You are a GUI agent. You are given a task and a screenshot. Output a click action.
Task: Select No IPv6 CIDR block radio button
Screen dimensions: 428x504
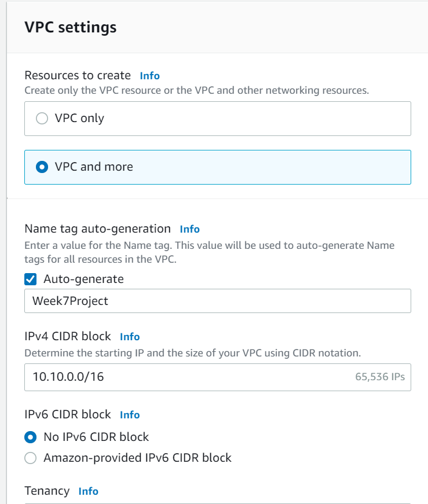tap(30, 437)
